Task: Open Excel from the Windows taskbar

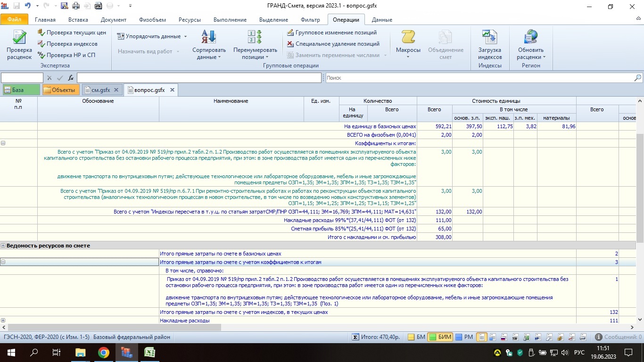Action: 150,353
